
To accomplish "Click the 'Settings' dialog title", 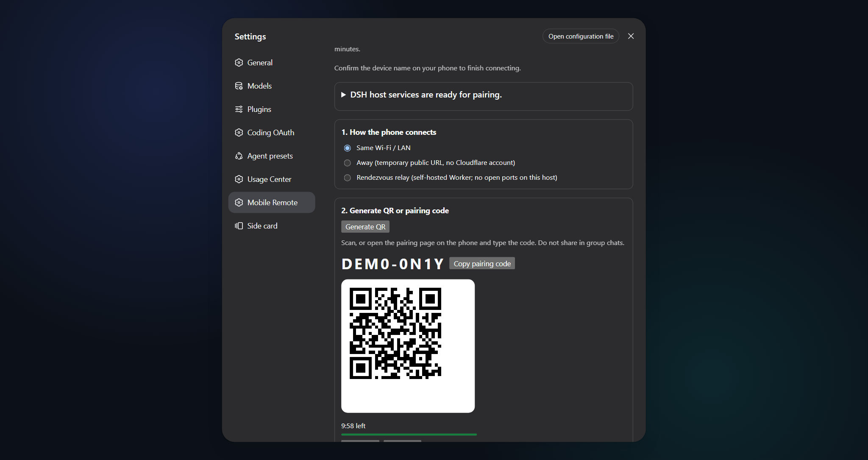I will click(x=250, y=36).
